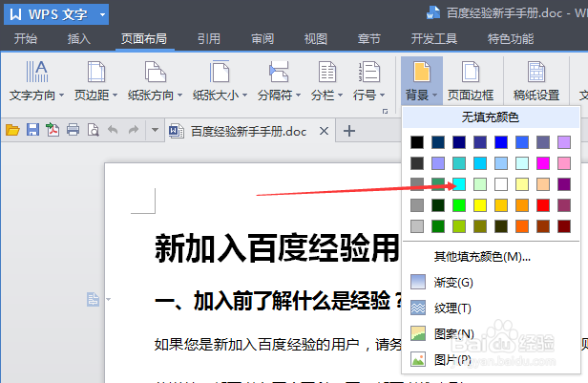Pick the white color swatch
588x383 pixels.
pyautogui.click(x=501, y=184)
